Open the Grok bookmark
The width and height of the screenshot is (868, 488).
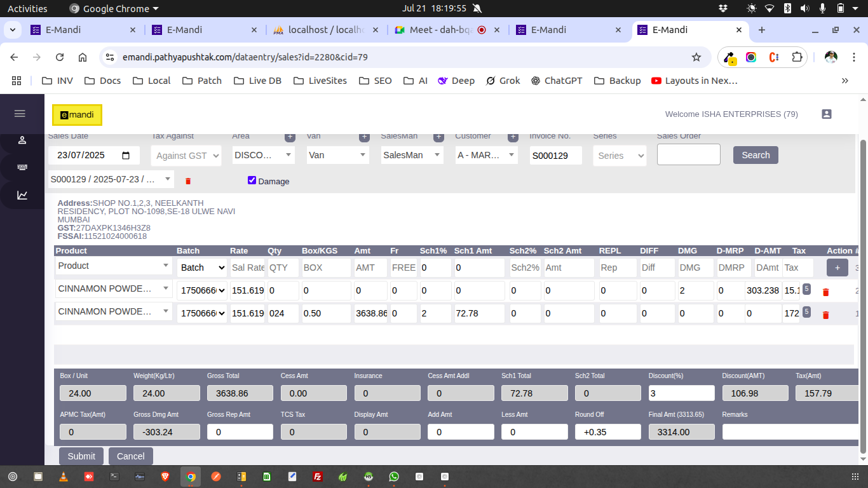tap(503, 81)
